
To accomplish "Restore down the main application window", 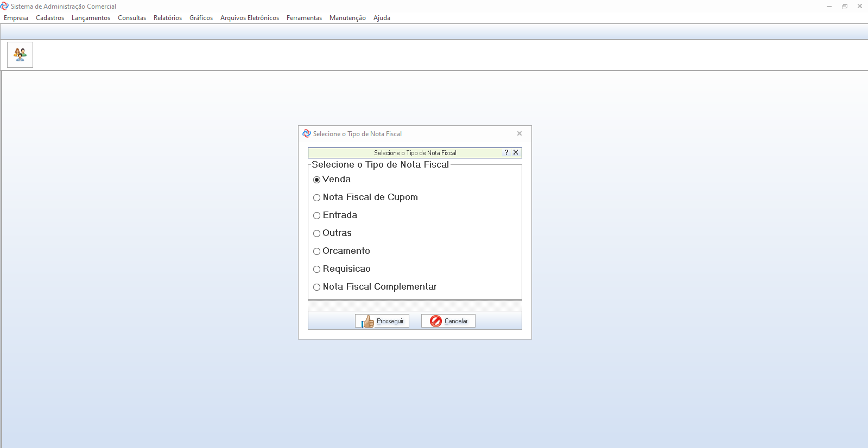I will (845, 7).
